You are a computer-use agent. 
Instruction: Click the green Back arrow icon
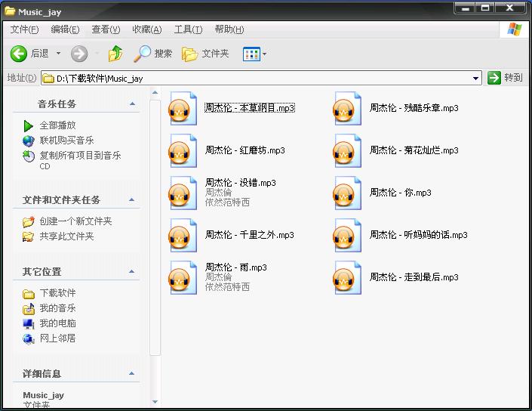[19, 54]
